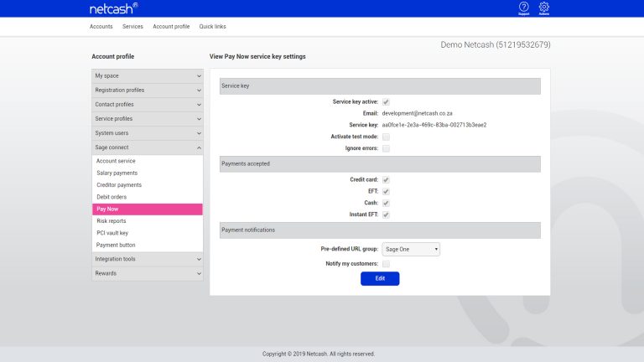Expand the System users section
Image resolution: width=644 pixels, height=362 pixels.
click(148, 133)
